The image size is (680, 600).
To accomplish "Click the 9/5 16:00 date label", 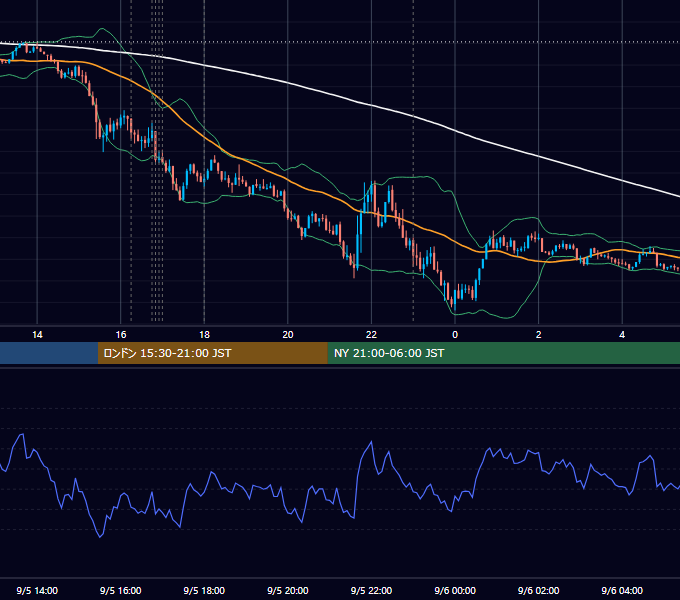I will pyautogui.click(x=121, y=590).
